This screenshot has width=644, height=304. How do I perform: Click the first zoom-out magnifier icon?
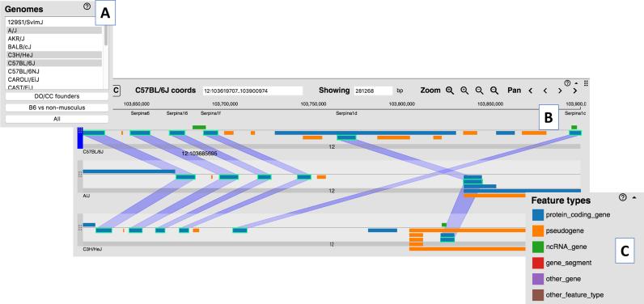479,91
